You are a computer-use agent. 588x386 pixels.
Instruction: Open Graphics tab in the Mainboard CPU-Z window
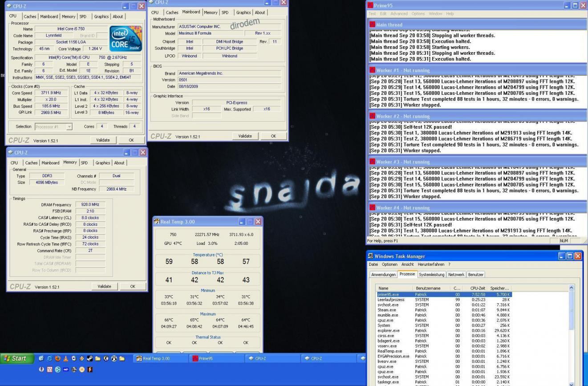click(x=243, y=12)
